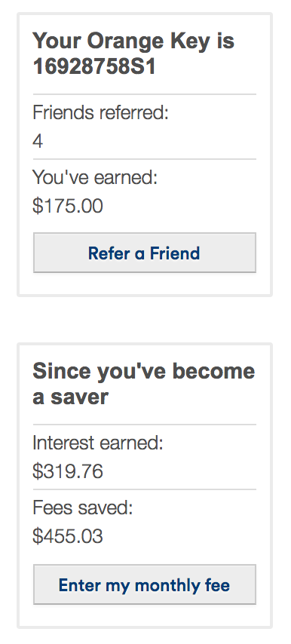Image resolution: width=291 pixels, height=644 pixels.
Task: Click the Fees saved label
Action: tap(83, 508)
